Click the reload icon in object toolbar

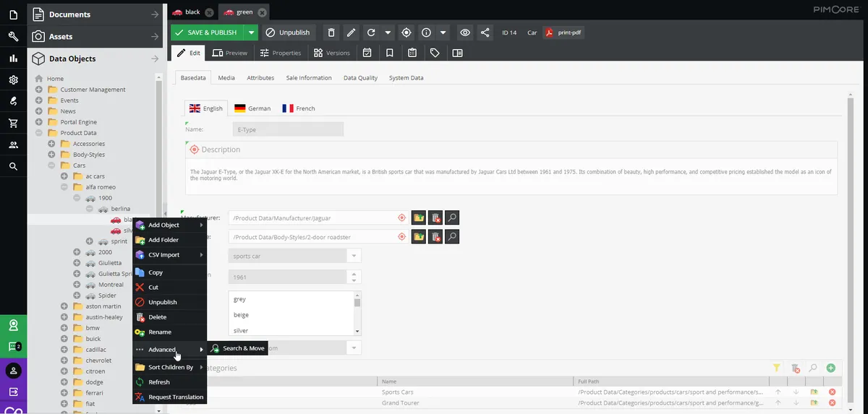(371, 33)
